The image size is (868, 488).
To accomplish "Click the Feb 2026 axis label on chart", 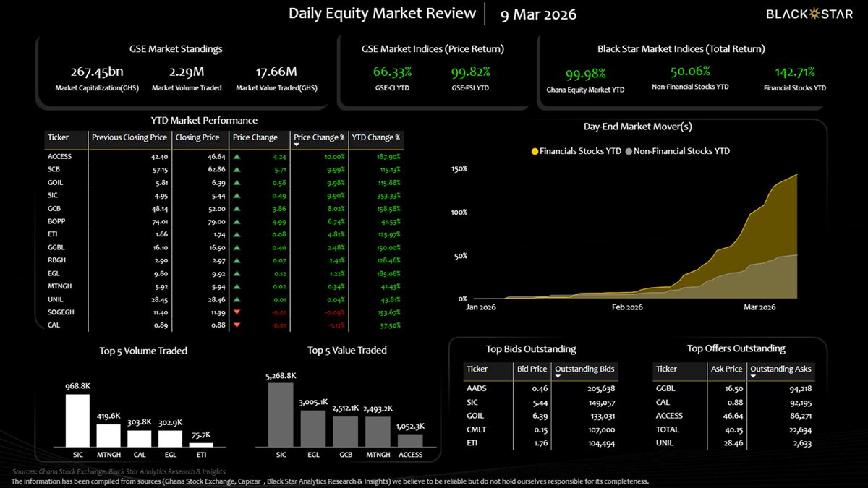I will point(627,307).
